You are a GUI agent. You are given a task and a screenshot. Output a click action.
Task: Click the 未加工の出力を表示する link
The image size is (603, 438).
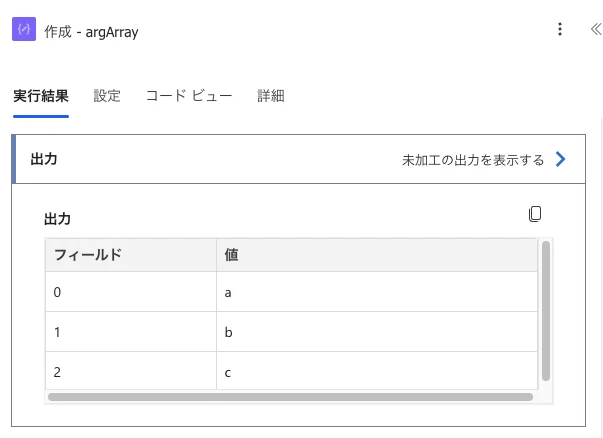click(473, 160)
